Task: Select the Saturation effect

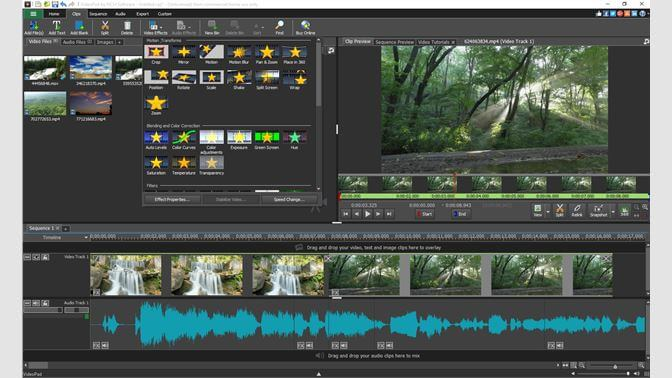Action: click(x=156, y=166)
